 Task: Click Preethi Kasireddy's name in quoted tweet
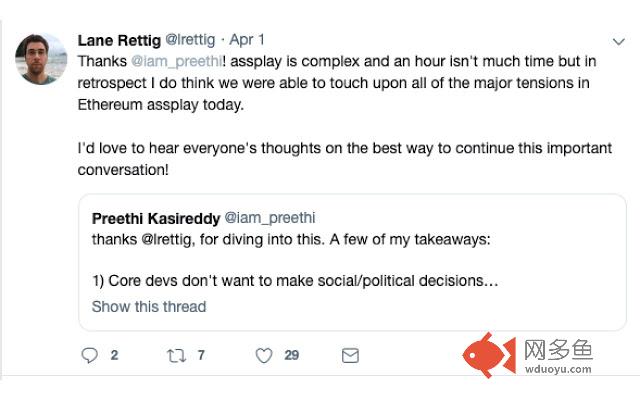pos(154,217)
